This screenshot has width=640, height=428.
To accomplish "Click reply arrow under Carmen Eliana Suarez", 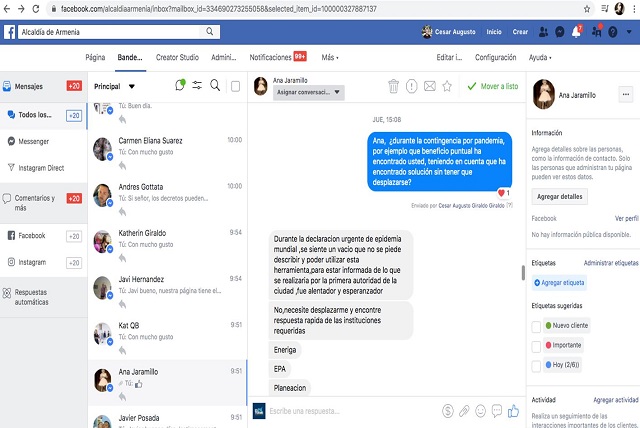I will tap(122, 165).
